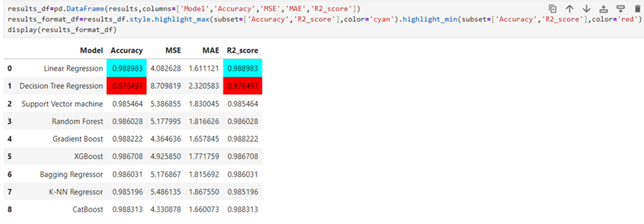This screenshot has height=224, width=644.
Task: Select the MAE column header
Action: click(210, 51)
